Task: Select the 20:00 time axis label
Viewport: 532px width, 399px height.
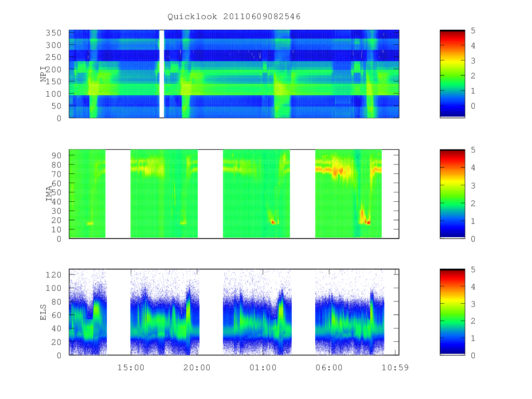Action: click(197, 368)
